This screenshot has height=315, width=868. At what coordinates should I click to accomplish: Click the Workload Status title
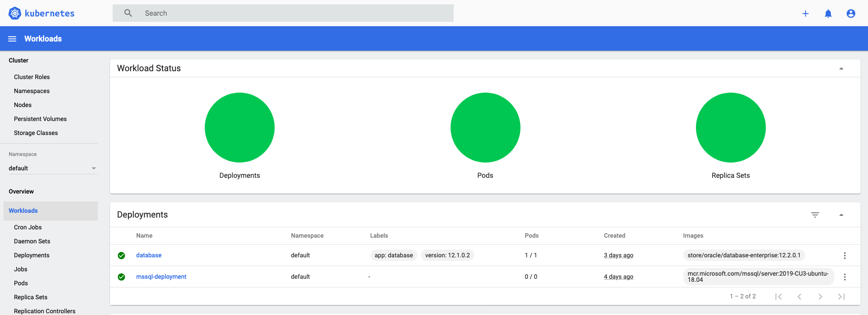point(149,68)
